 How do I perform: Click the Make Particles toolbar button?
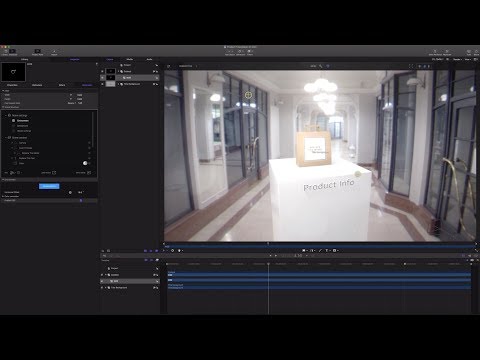coord(435,52)
